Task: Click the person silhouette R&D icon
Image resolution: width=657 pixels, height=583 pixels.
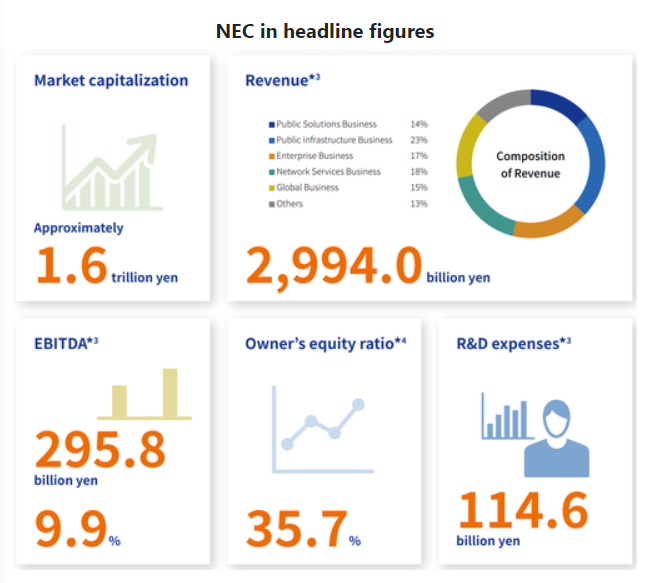Action: pyautogui.click(x=555, y=438)
